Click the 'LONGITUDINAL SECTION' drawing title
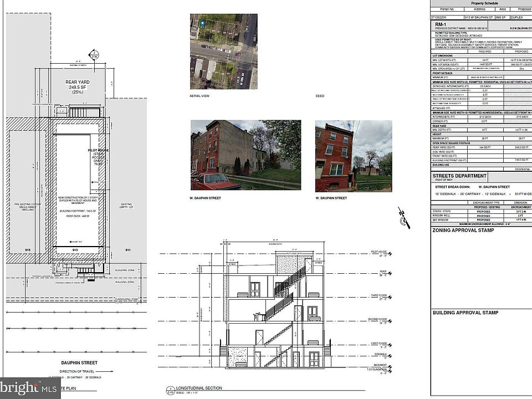The width and height of the screenshot is (532, 399). coord(199,388)
